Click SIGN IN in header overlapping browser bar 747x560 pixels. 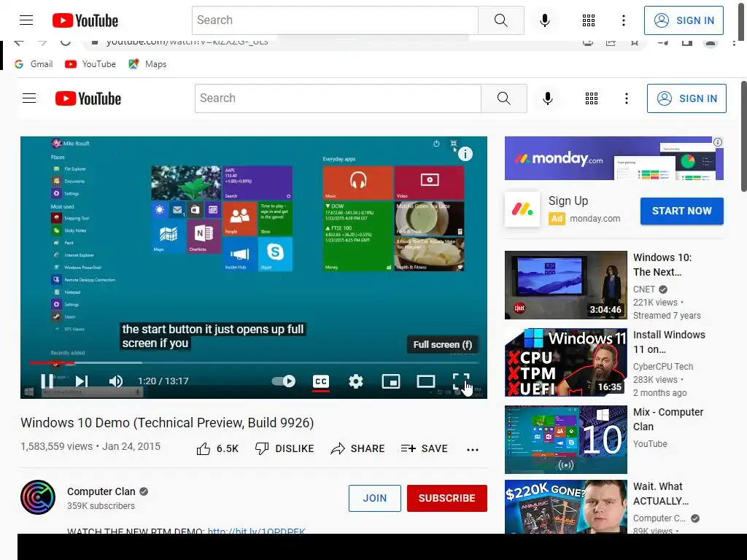684,20
